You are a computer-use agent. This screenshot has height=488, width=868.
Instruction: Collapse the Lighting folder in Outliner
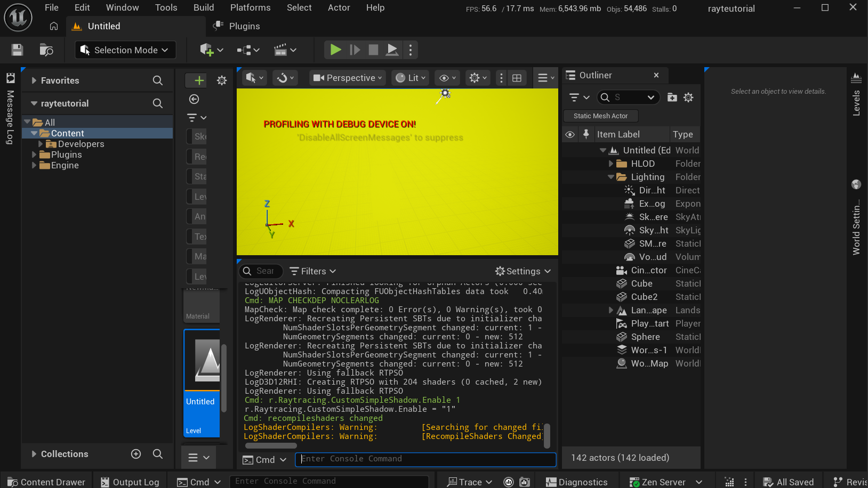[611, 177]
